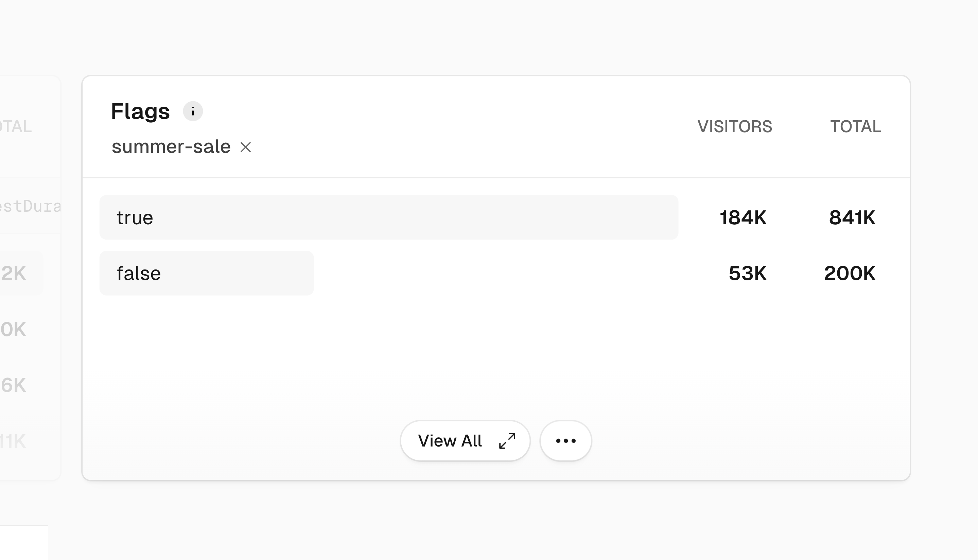Click the Flags panel title
This screenshot has height=560, width=978.
tap(140, 111)
